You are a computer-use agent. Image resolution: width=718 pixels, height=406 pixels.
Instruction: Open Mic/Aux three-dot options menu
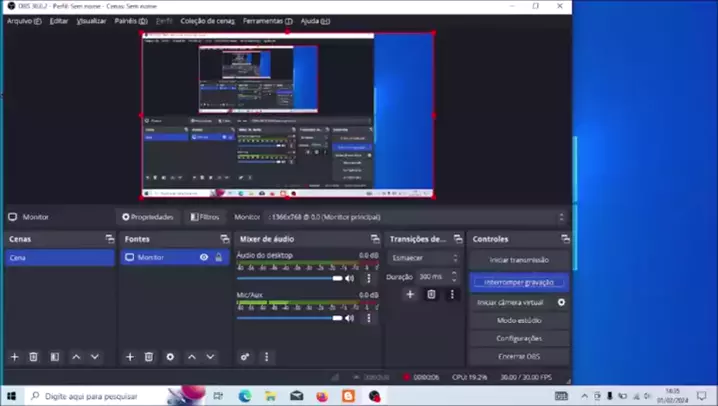368,318
